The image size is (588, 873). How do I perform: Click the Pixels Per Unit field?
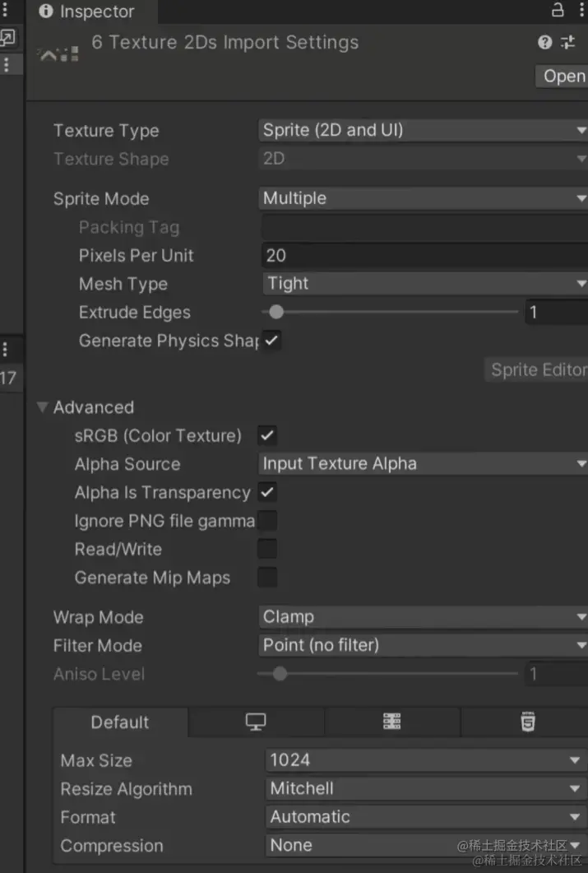(425, 256)
